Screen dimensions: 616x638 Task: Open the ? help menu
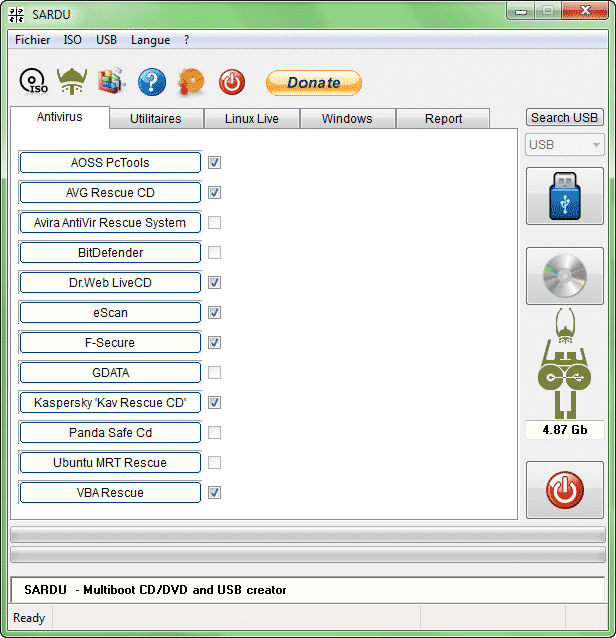pyautogui.click(x=186, y=40)
